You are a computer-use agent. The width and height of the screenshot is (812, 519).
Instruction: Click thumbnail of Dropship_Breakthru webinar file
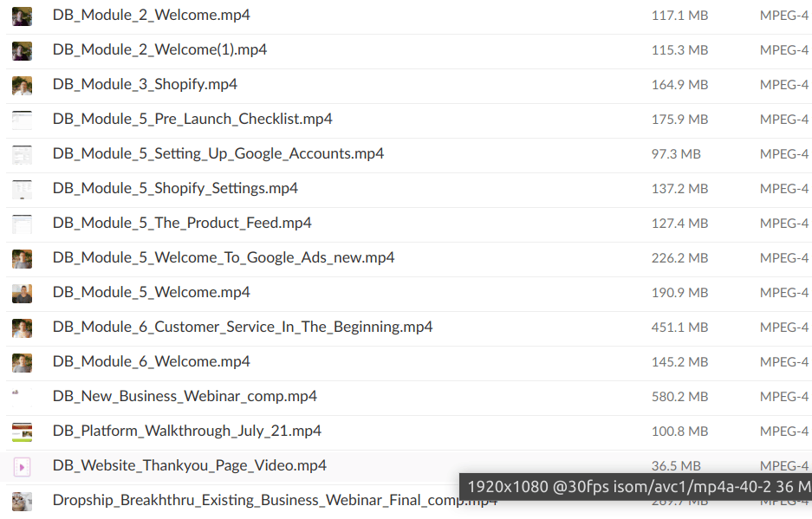[x=22, y=501]
